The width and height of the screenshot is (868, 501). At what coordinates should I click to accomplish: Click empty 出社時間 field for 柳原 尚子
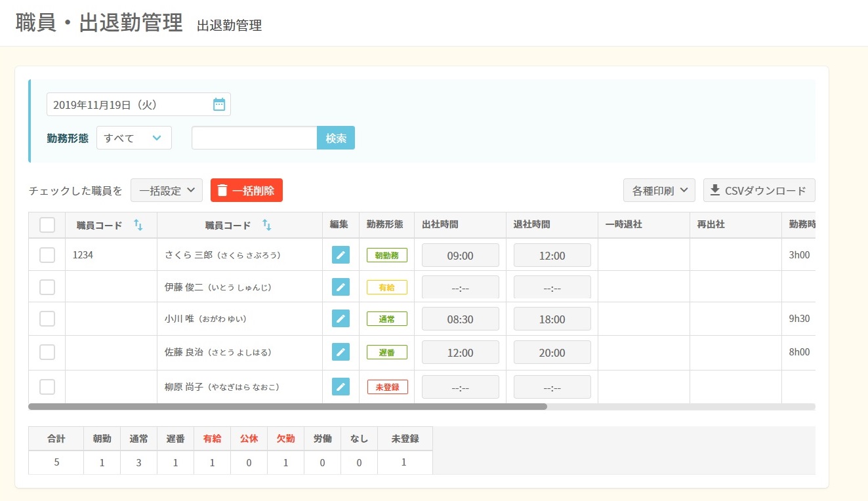pyautogui.click(x=460, y=387)
